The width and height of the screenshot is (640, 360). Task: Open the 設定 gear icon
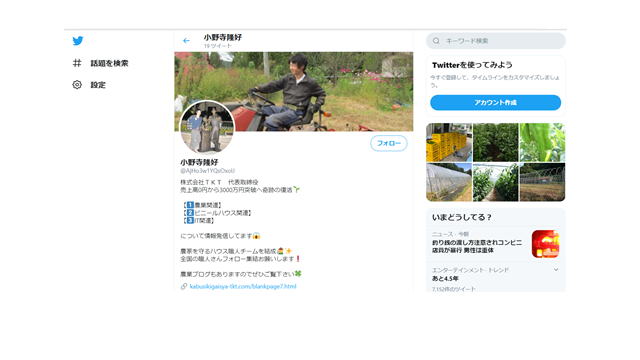point(77,84)
